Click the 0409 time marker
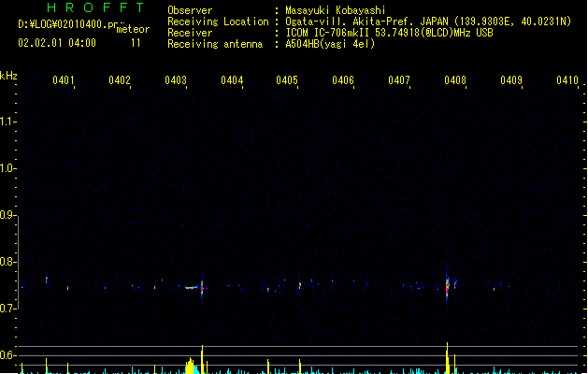The height and width of the screenshot is (374, 588). point(511,80)
